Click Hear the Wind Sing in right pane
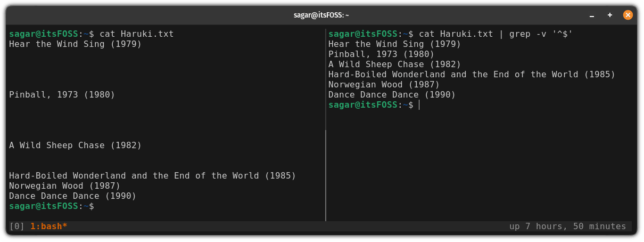This screenshot has height=242, width=644. coord(394,44)
